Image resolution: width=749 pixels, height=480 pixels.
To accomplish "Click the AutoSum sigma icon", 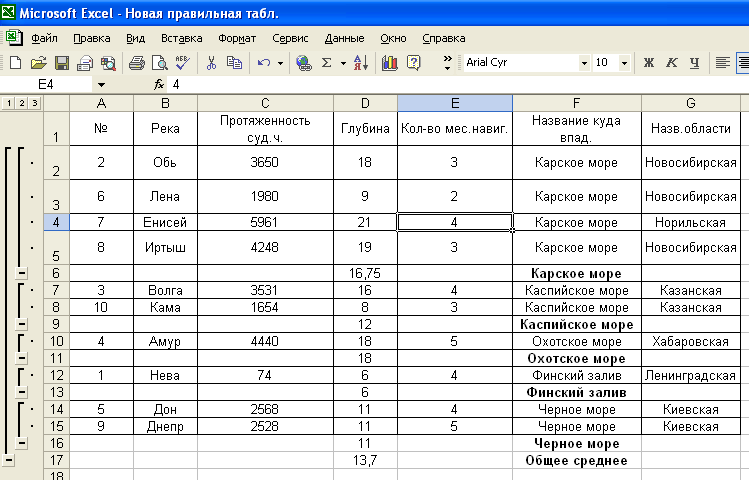I will click(327, 63).
